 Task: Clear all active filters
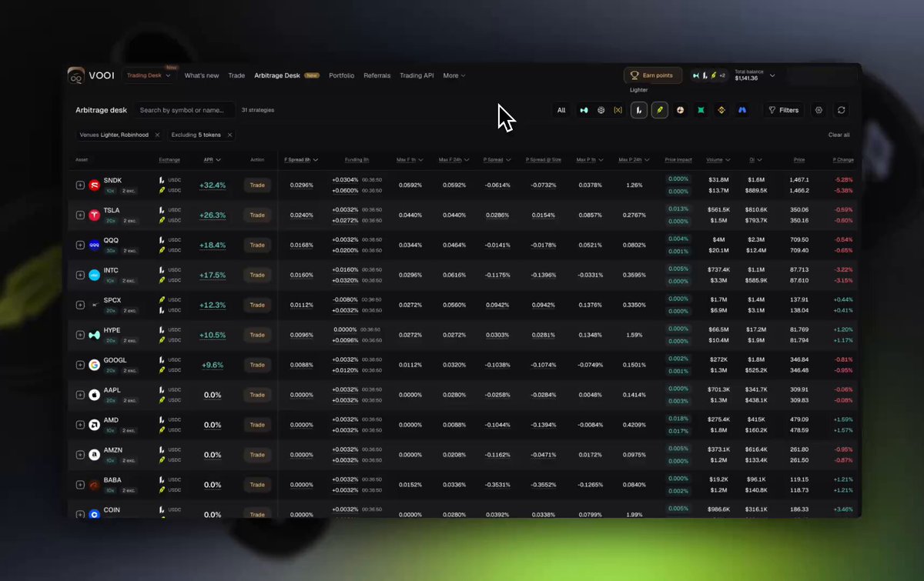tap(839, 135)
